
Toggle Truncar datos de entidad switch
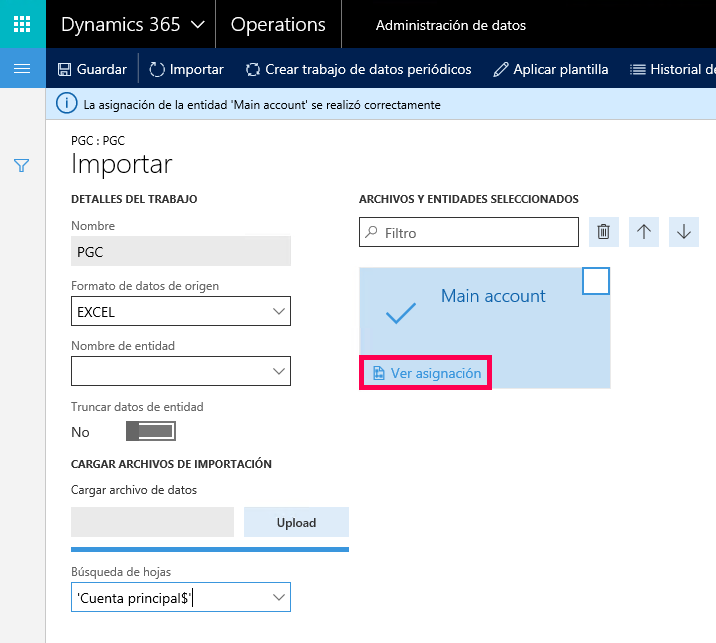click(x=151, y=431)
